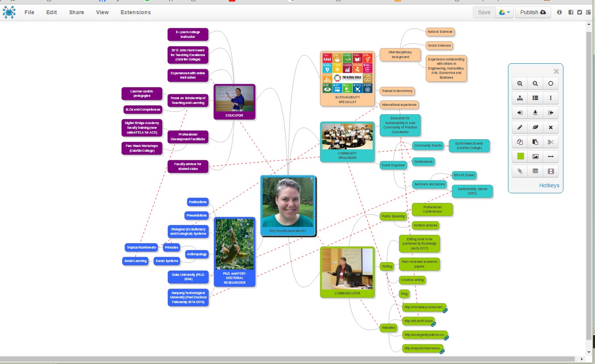Select the 'Tropical Rainforests' node
The width and height of the screenshot is (595, 364).
coord(142,247)
